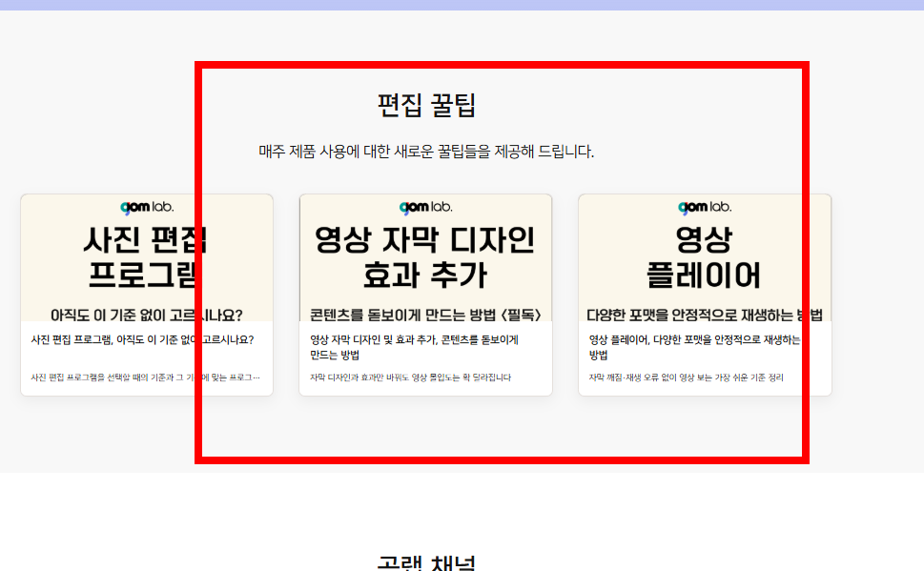This screenshot has height=571, width=924.
Task: Open the article 영상 자막 디자인 및 효과 추가
Action: (x=421, y=345)
